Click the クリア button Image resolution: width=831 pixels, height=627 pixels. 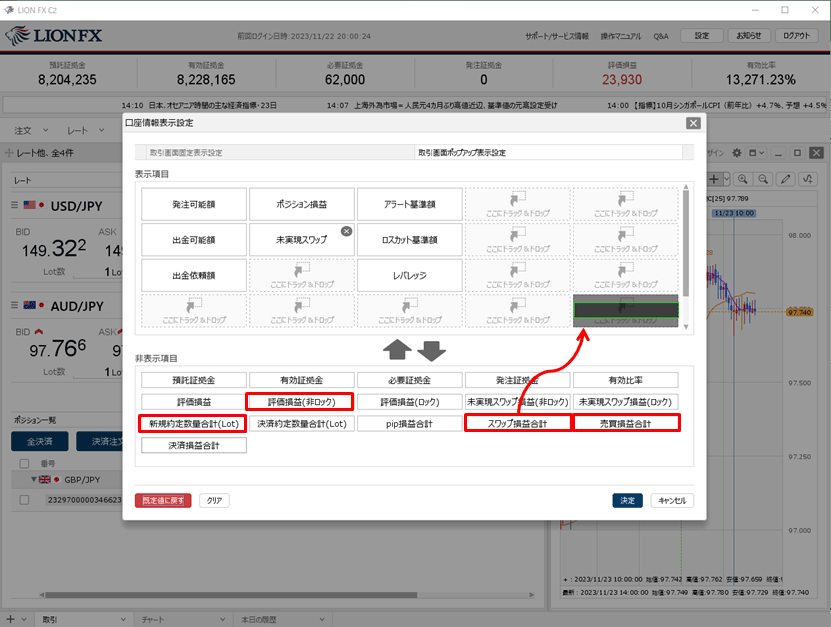click(x=214, y=500)
